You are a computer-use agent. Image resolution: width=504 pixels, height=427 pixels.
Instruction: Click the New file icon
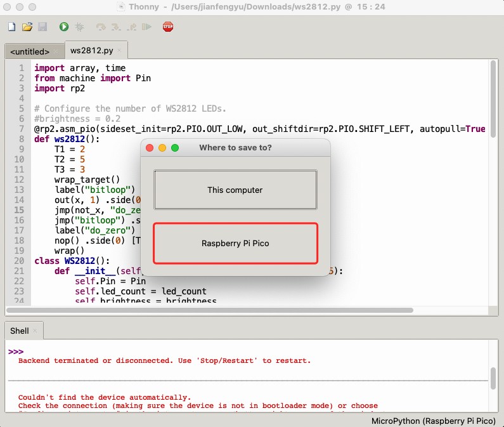(12, 27)
